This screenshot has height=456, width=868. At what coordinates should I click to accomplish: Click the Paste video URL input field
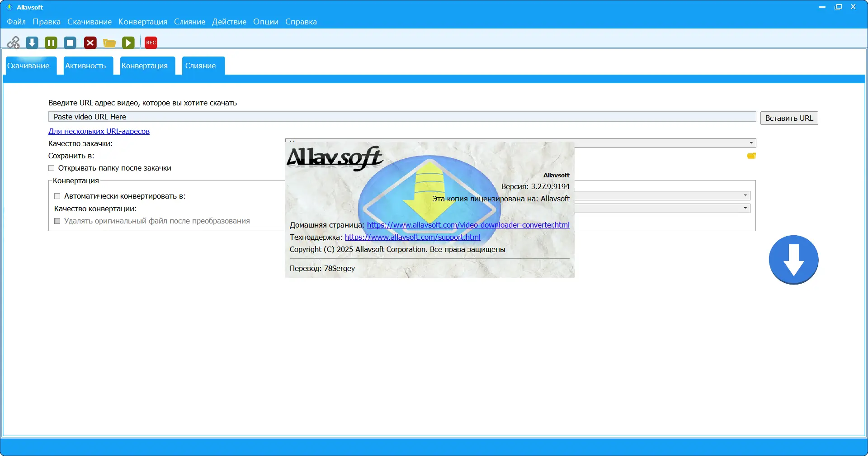(x=402, y=117)
